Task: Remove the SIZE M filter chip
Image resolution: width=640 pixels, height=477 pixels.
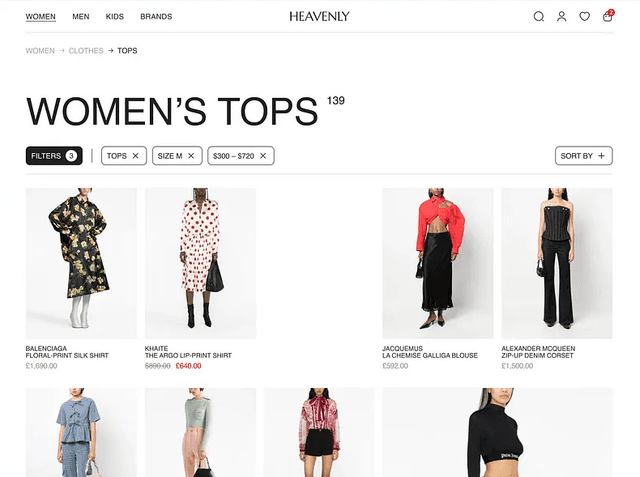Action: pyautogui.click(x=191, y=156)
